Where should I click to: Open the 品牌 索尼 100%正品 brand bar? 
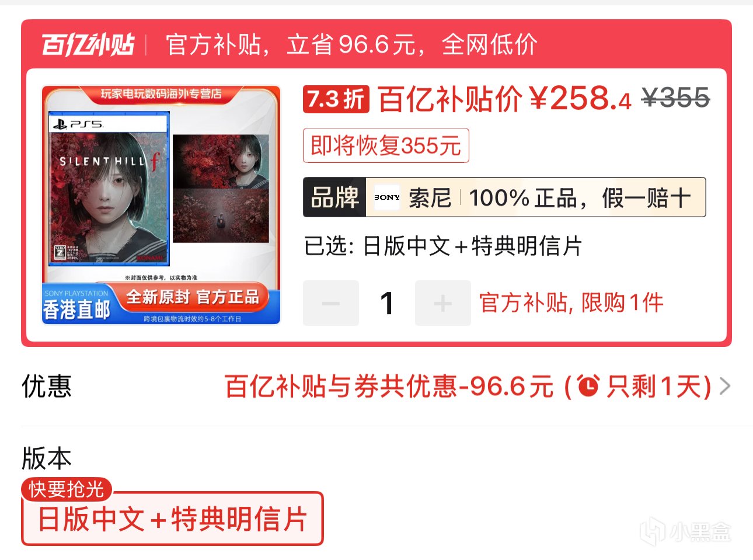(504, 197)
